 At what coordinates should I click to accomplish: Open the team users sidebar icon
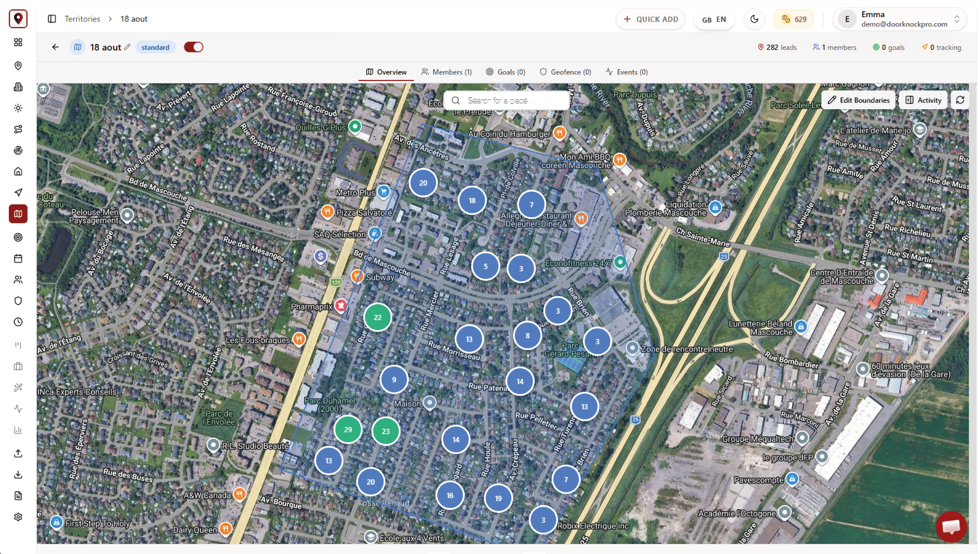coord(18,280)
